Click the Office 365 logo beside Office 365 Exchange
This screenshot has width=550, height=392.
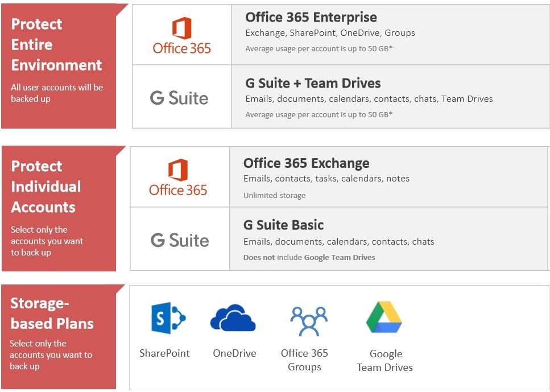(178, 177)
